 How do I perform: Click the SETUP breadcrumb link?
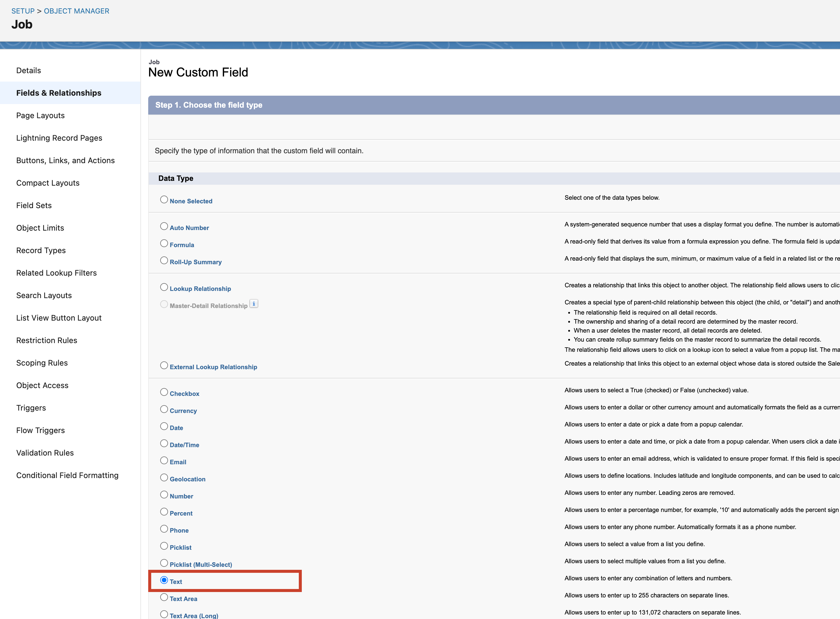click(23, 10)
